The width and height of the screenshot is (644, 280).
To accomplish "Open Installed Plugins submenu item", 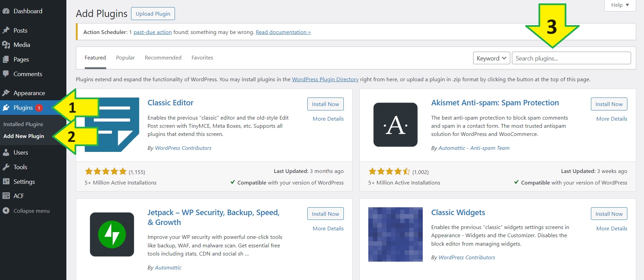I will point(23,124).
